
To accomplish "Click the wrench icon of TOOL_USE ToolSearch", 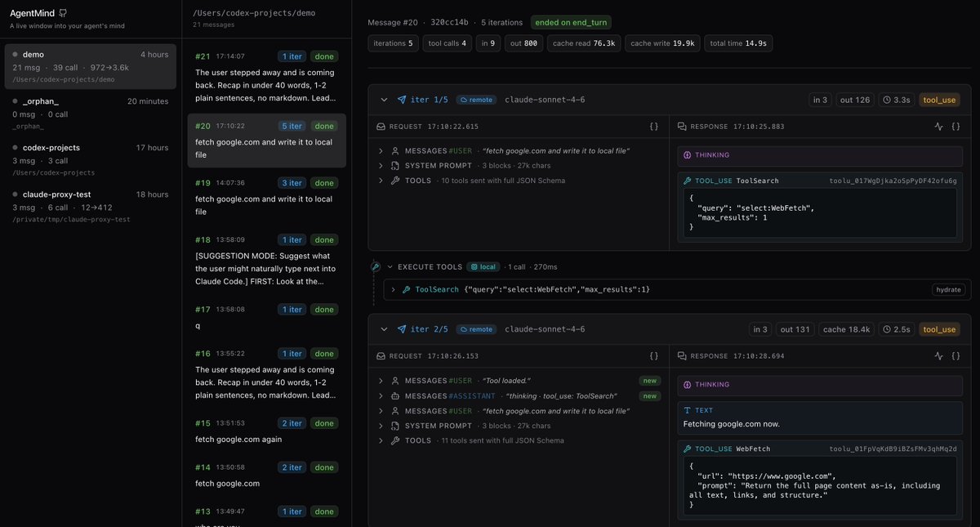I will pyautogui.click(x=688, y=181).
